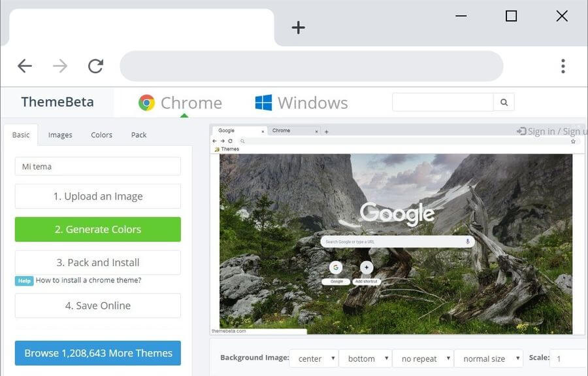The height and width of the screenshot is (376, 588).
Task: Click Upload an Image button
Action: click(98, 196)
